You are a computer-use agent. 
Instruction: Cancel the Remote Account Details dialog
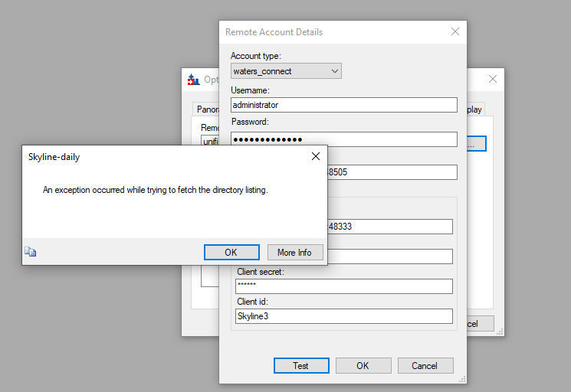pos(425,366)
